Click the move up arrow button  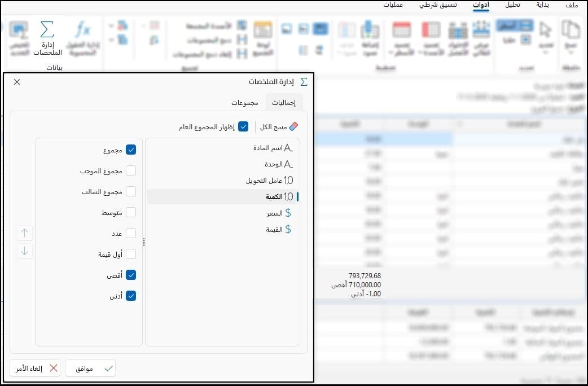click(x=25, y=233)
